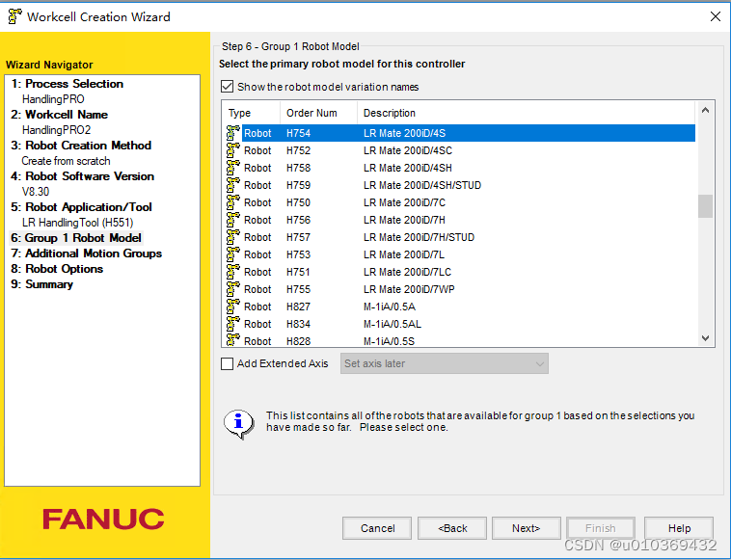Uncheck Show the robot model variation names
The height and width of the screenshot is (560, 731).
pos(227,87)
